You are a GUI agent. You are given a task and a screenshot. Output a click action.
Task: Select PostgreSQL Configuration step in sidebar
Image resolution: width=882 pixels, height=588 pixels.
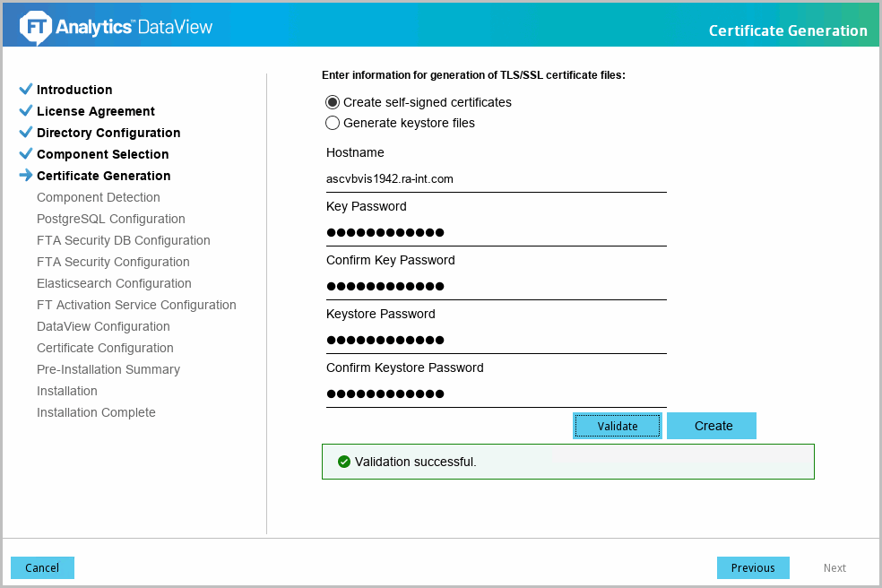111,219
